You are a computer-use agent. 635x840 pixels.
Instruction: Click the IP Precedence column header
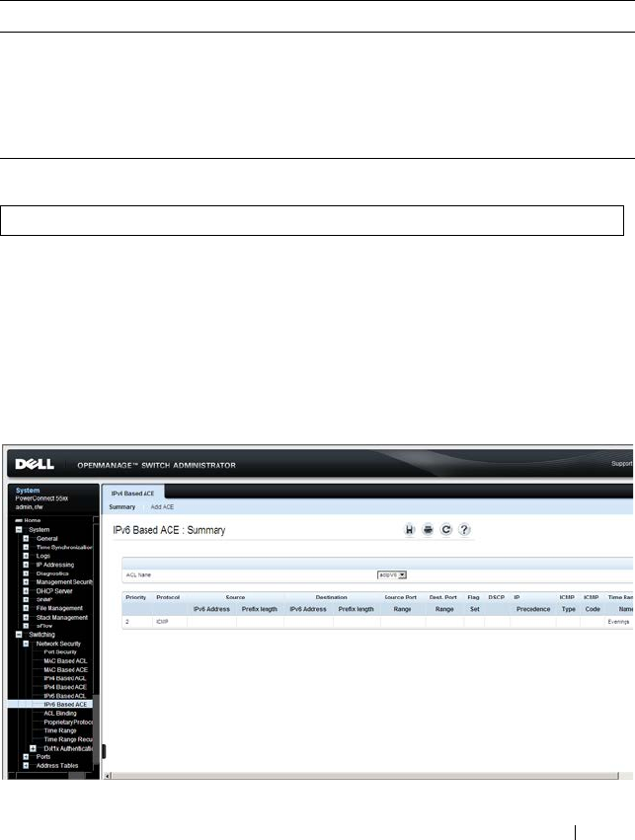(x=532, y=603)
